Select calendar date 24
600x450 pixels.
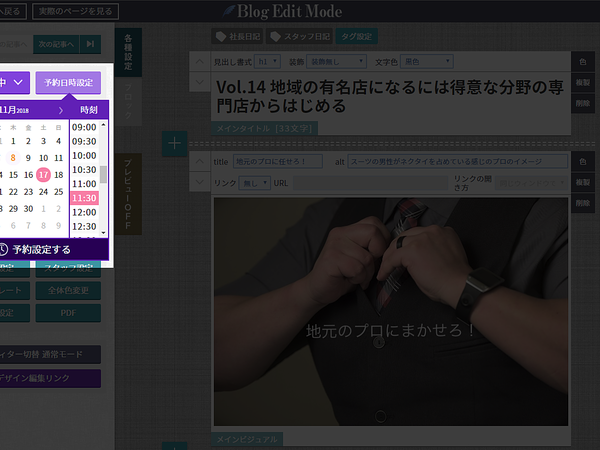coord(44,192)
